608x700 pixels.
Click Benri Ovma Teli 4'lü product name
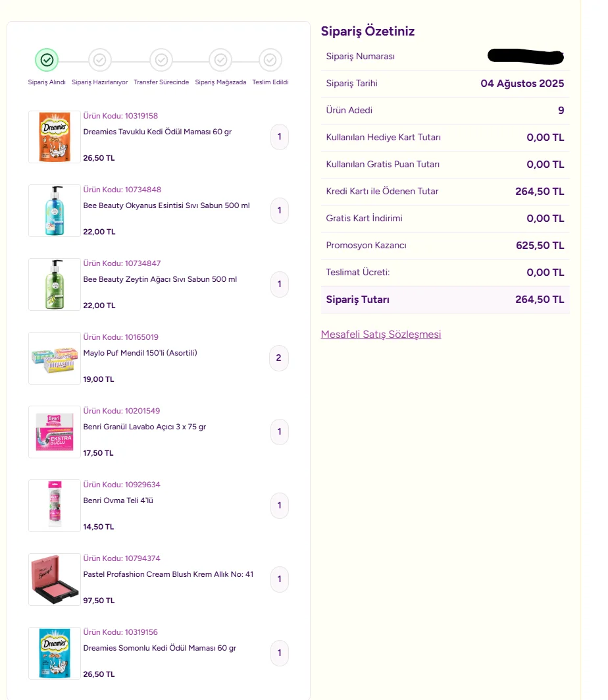[118, 500]
